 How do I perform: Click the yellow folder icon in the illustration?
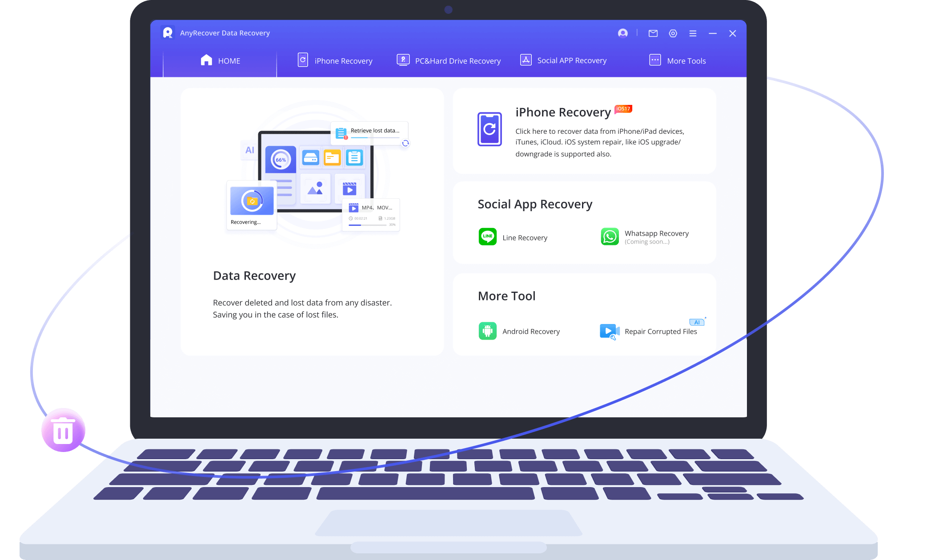click(x=333, y=158)
